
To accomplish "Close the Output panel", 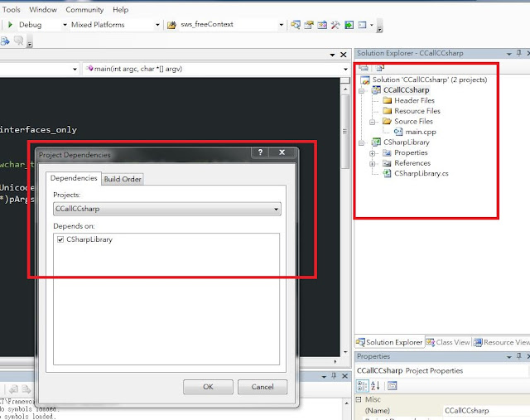I will [x=344, y=376].
